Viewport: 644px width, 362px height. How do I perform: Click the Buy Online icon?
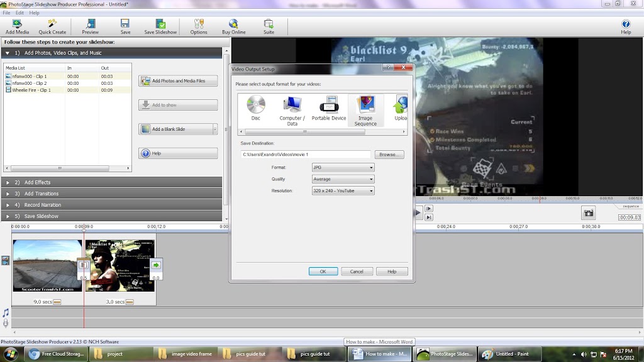coord(234,26)
